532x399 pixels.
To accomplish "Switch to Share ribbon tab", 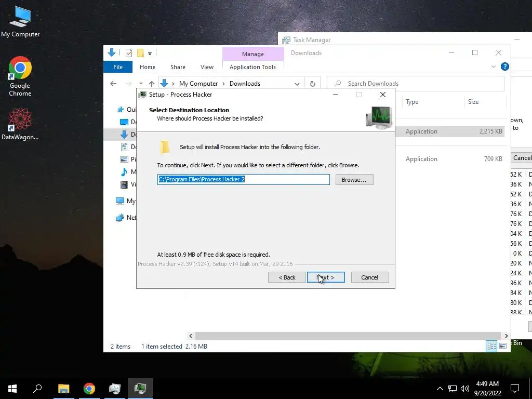I will [x=178, y=67].
